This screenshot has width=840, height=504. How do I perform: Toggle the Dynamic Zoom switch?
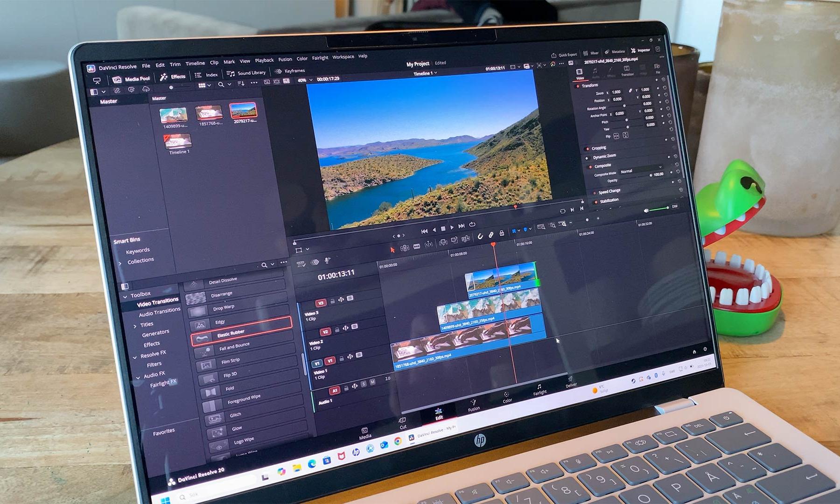(587, 158)
